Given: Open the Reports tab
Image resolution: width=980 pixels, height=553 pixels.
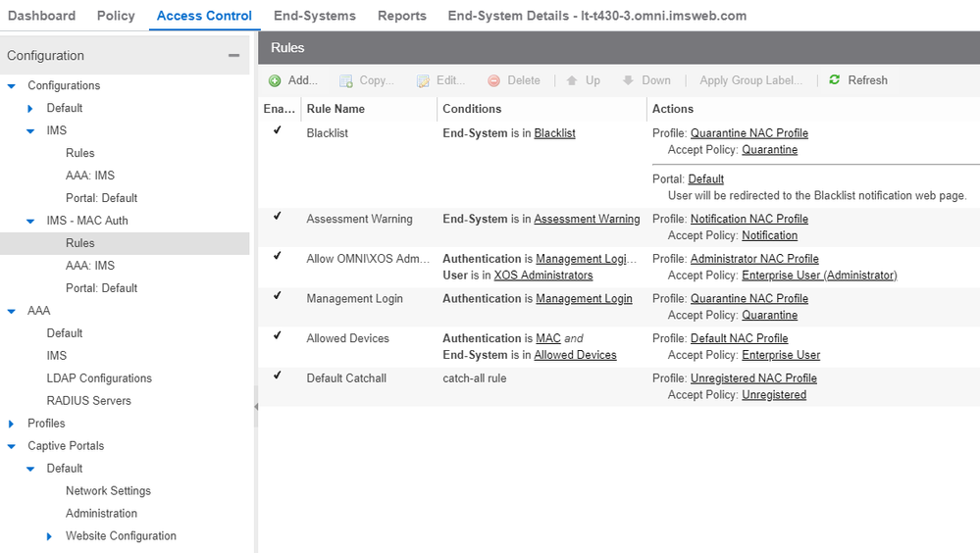Looking at the screenshot, I should point(402,16).
